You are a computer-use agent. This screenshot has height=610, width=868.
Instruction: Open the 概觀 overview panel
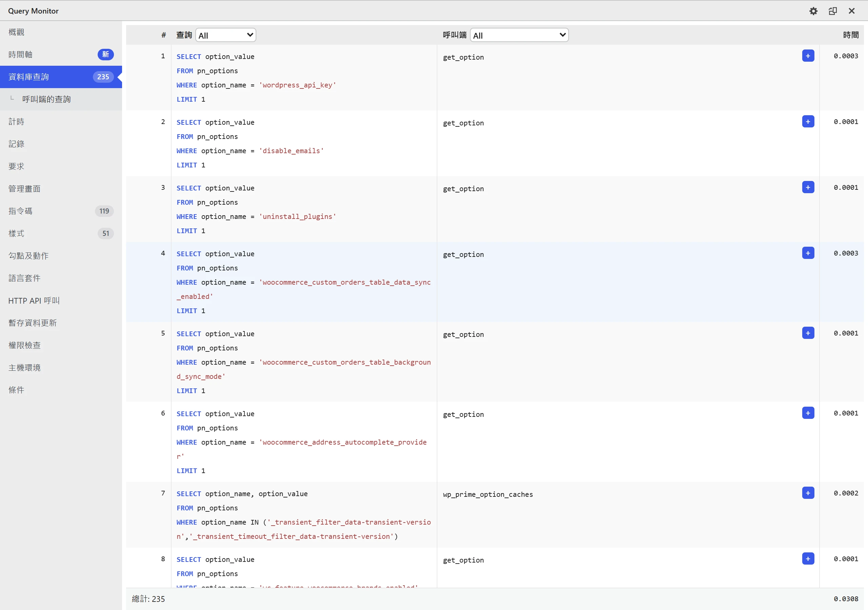click(x=61, y=32)
